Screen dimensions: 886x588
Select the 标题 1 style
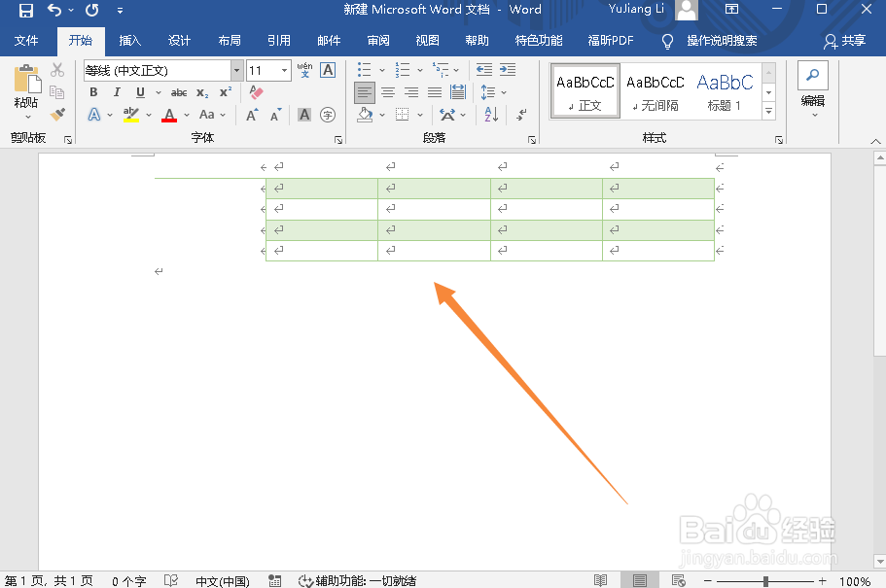point(725,91)
